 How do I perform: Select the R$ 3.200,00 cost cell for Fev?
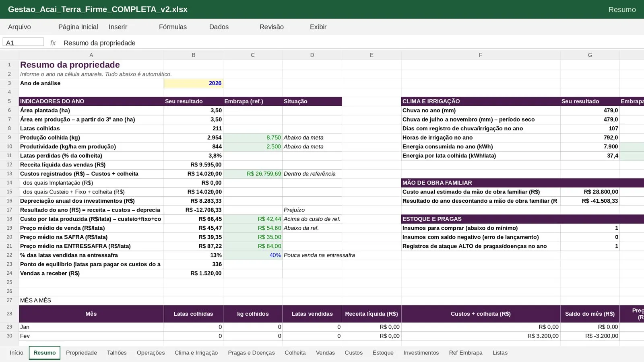(480, 336)
